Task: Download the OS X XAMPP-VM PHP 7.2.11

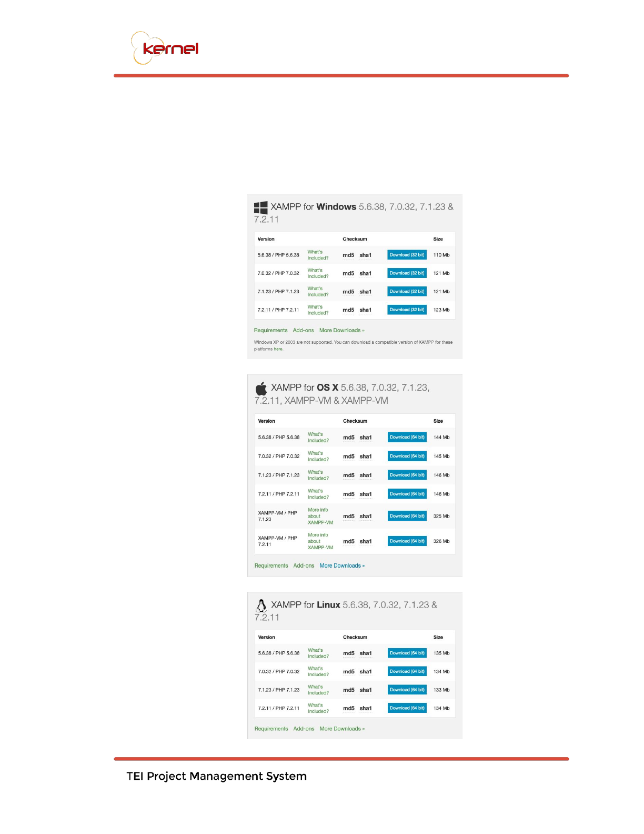Action: coord(407,541)
